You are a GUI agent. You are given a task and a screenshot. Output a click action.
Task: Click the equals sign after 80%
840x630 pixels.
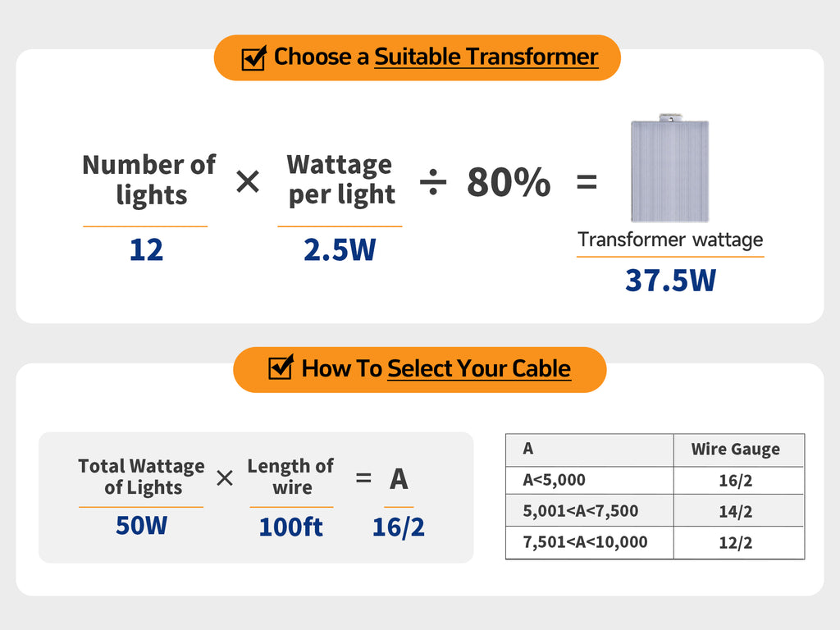coord(587,182)
